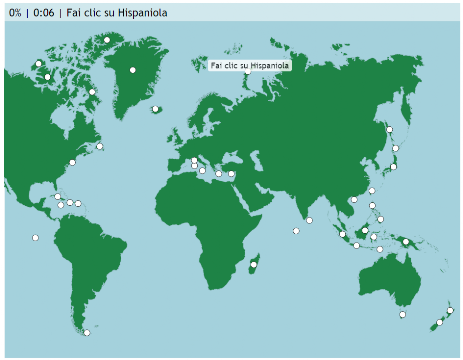Click the Newfoundland island dot
The image size is (463, 360).
(x=99, y=146)
